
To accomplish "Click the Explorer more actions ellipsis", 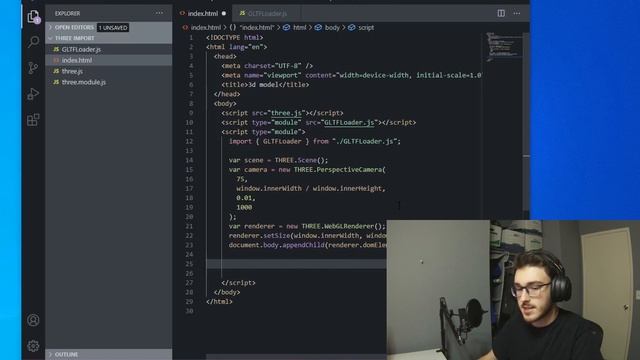I will pyautogui.click(x=159, y=13).
